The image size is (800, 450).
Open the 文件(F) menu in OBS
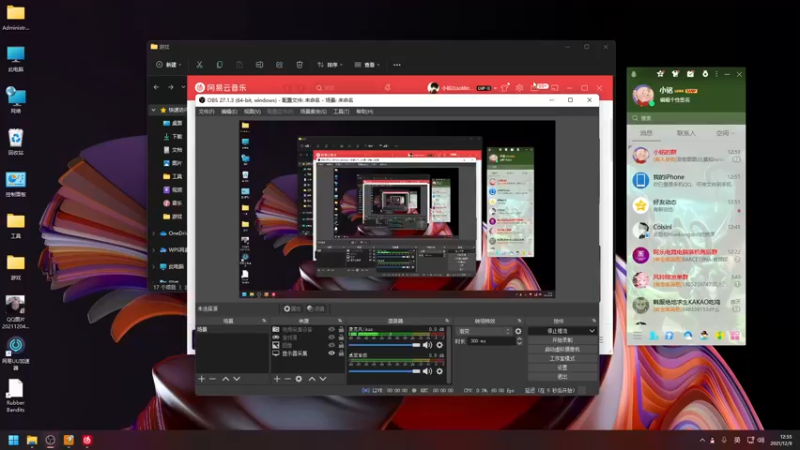pyautogui.click(x=206, y=111)
